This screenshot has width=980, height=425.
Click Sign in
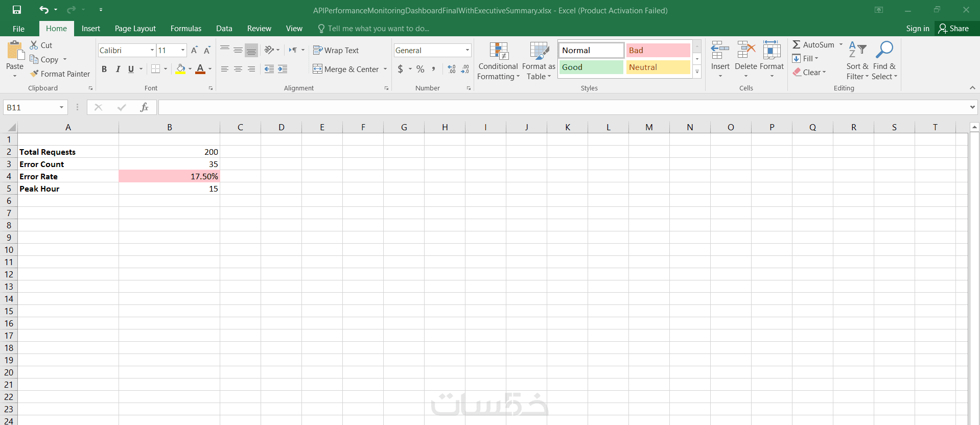[918, 29]
